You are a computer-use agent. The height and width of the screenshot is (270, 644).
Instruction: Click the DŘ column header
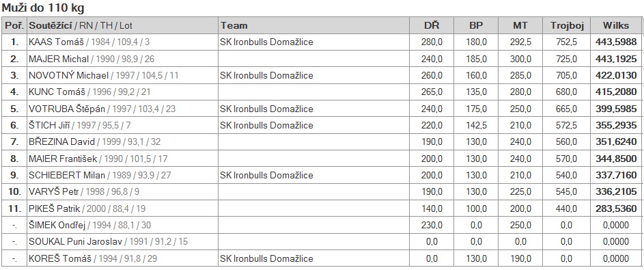click(x=432, y=25)
